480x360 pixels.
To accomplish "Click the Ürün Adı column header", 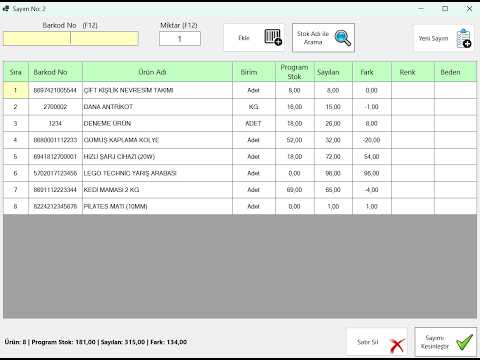I will coord(157,72).
